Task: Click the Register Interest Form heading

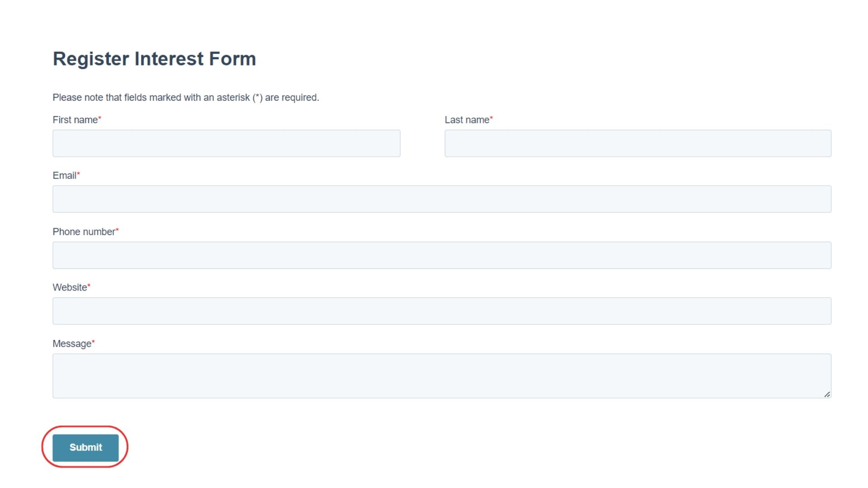Action: point(154,59)
